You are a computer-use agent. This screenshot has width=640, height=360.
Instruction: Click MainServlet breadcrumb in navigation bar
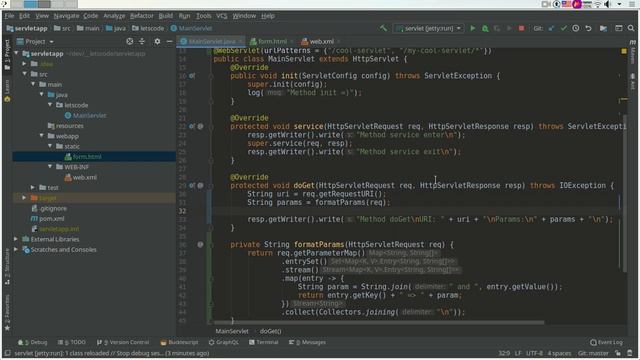191,28
